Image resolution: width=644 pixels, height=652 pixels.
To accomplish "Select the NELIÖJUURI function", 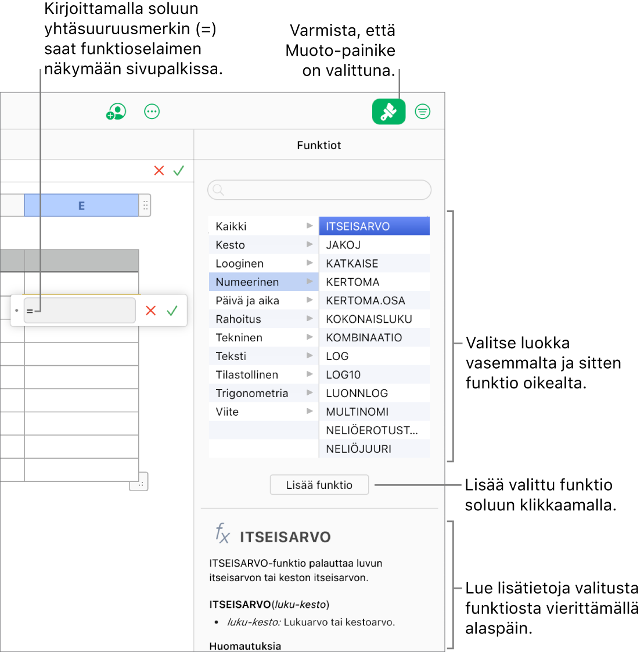I will click(x=375, y=449).
